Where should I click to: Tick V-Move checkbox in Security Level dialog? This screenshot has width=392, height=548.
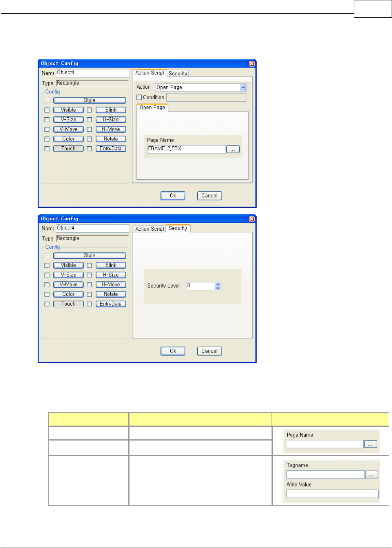47,285
